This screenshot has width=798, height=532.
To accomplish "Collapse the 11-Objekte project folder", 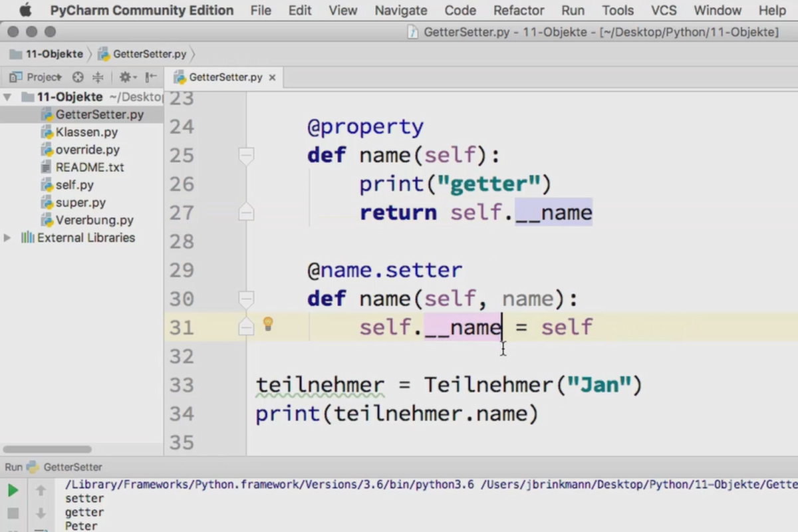I will (x=7, y=97).
